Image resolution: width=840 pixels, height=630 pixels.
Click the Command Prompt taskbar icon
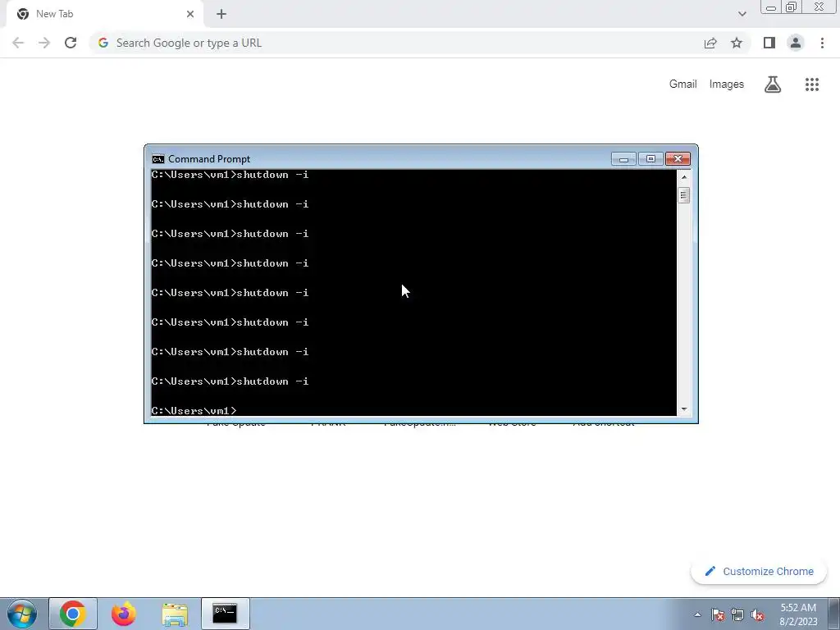tap(225, 614)
